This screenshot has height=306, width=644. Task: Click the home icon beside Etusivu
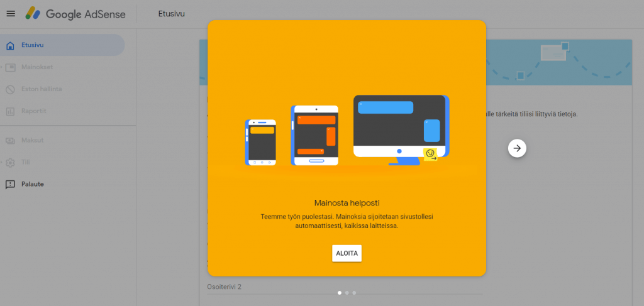click(10, 45)
